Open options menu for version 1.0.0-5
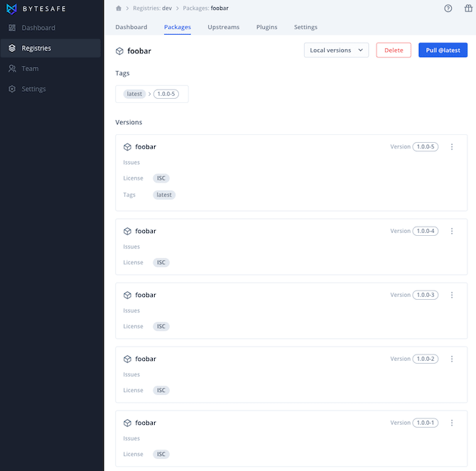Image resolution: width=476 pixels, height=471 pixels. (452, 147)
